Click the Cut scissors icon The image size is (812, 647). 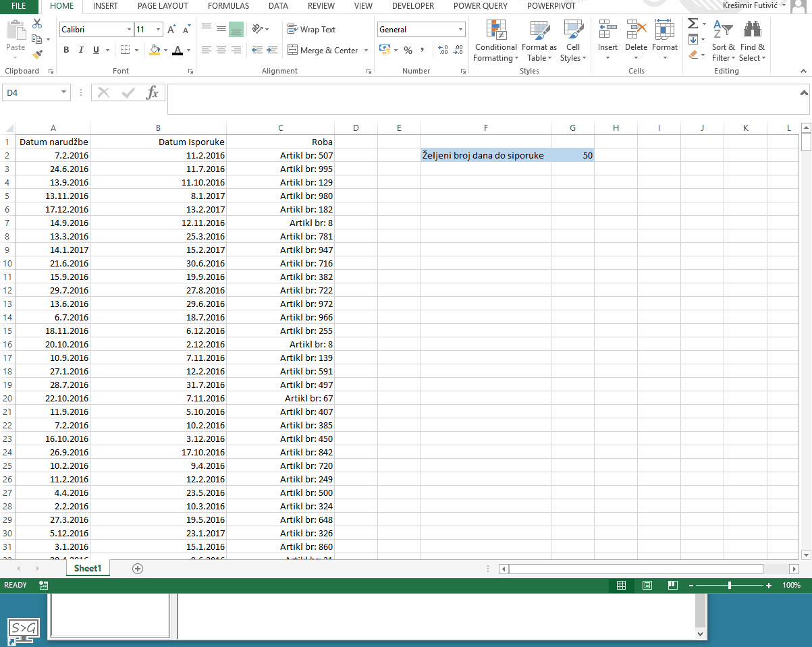[37, 24]
